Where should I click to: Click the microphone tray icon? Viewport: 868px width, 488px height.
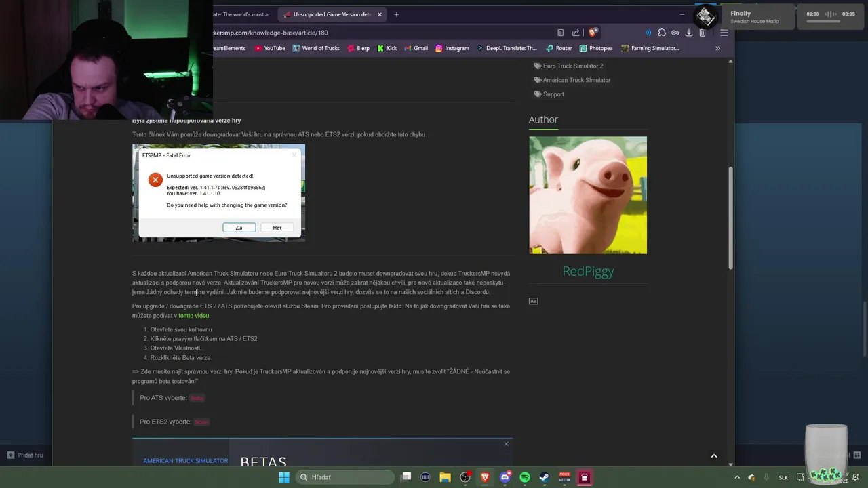(x=766, y=477)
